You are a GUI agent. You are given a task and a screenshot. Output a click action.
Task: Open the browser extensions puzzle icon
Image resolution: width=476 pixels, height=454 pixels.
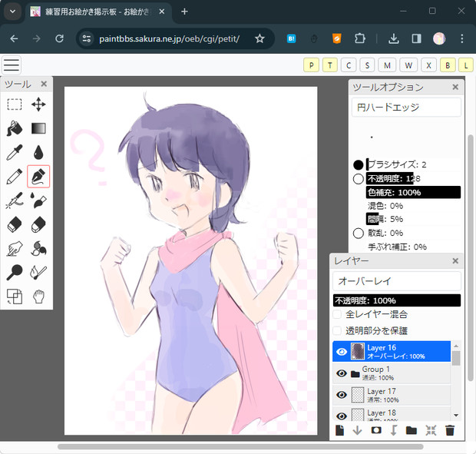[360, 38]
